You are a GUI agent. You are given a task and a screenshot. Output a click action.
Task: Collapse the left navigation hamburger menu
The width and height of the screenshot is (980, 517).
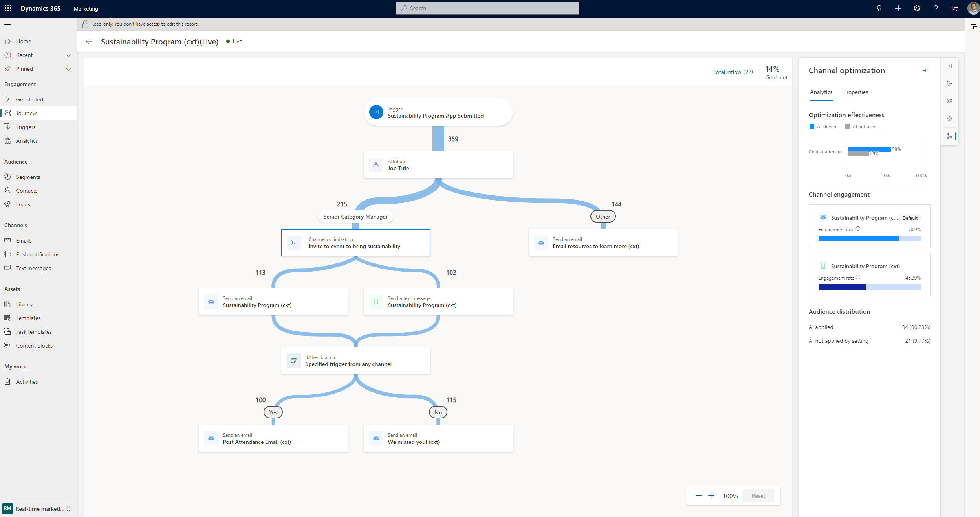tap(7, 26)
